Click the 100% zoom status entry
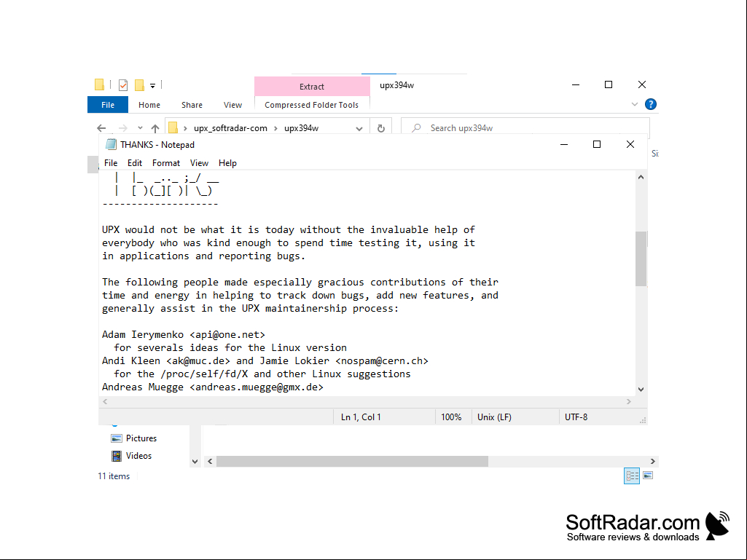 [450, 417]
